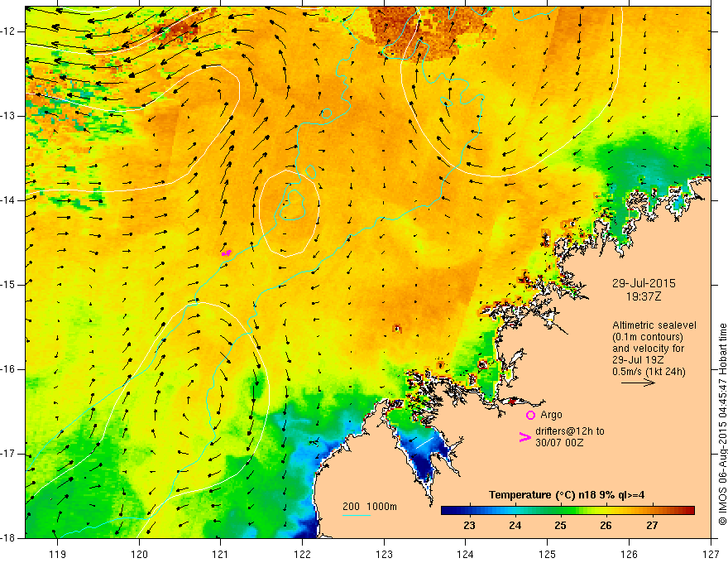728x563 pixels.
Task: Click the 27 tick label on color bar
Action: coord(652,526)
